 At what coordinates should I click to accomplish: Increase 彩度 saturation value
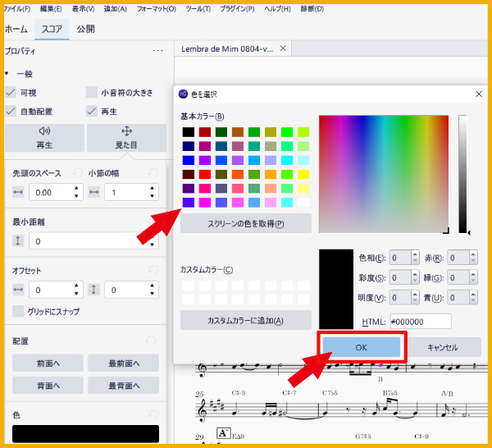[x=415, y=274]
